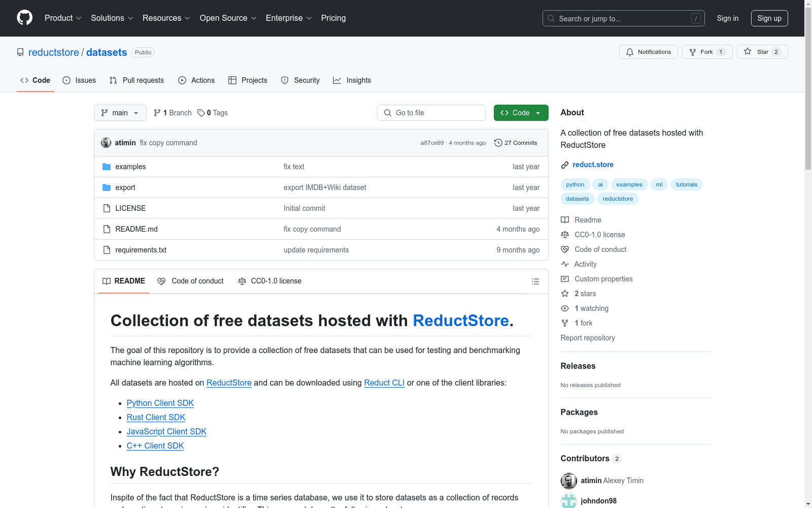
Task: Click the repository icon beside reductstore
Action: 20,52
